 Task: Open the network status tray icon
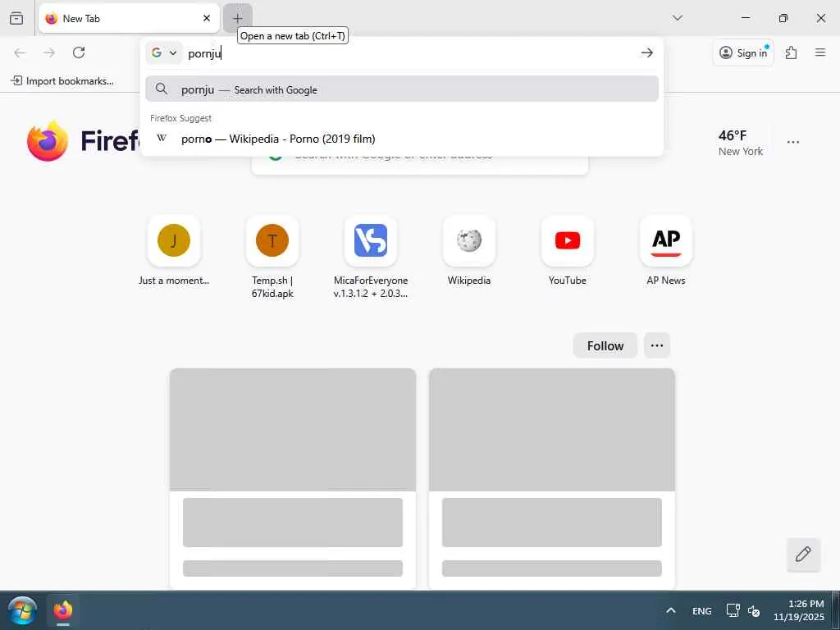click(732, 610)
